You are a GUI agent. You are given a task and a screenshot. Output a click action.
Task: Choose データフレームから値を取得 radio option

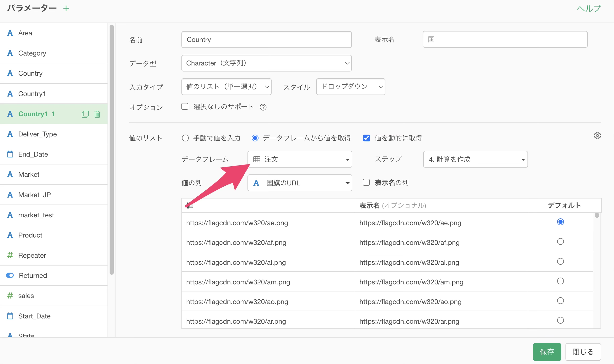pyautogui.click(x=255, y=138)
